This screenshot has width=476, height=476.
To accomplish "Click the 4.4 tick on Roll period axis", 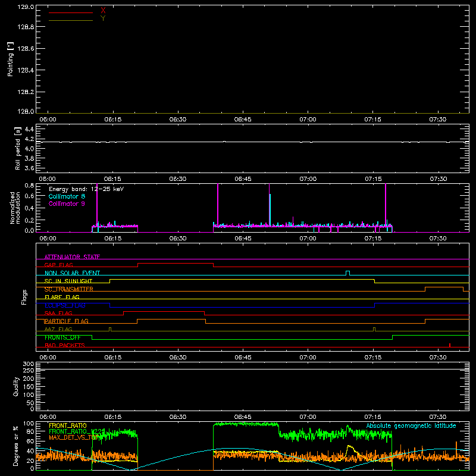I will (29, 129).
